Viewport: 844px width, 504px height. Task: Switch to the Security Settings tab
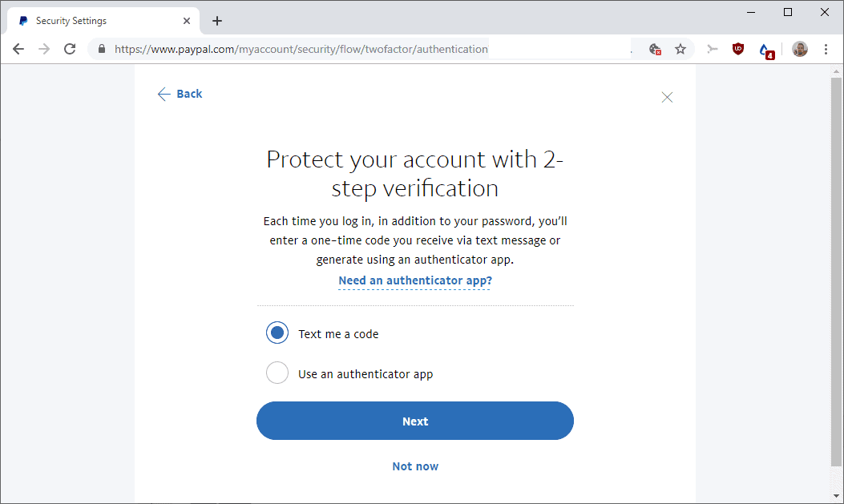pos(96,20)
